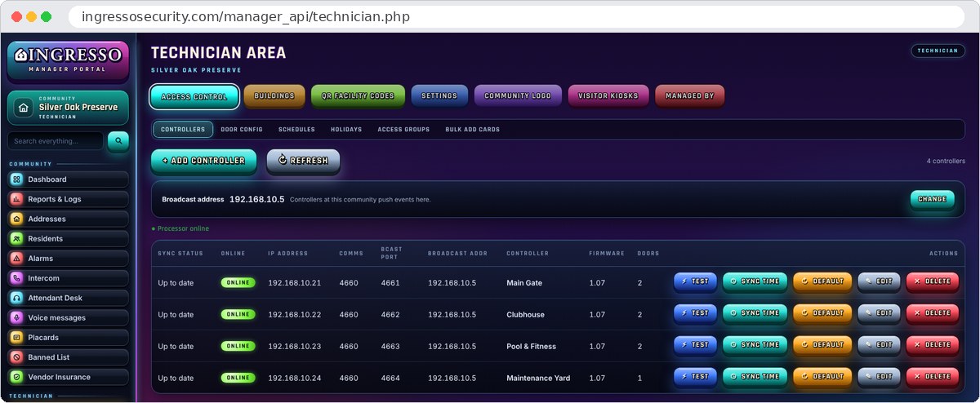Click the 4 controllers count label

[946, 162]
